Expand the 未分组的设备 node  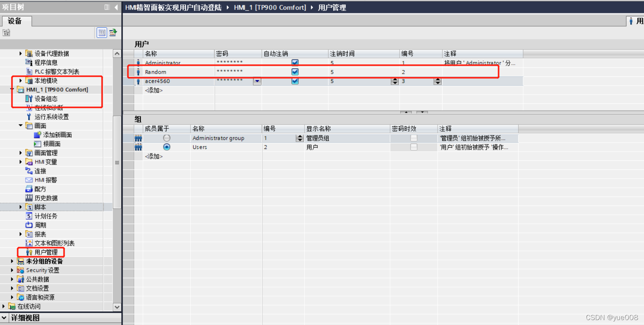[x=12, y=261]
